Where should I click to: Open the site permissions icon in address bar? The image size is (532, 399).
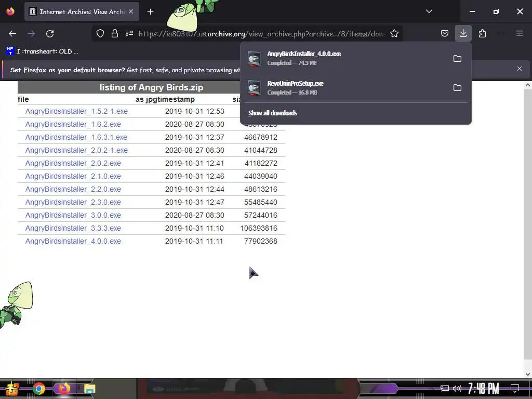(129, 34)
